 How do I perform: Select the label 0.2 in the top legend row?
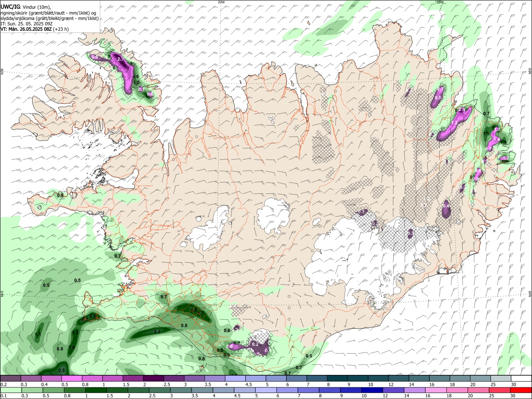3,384
